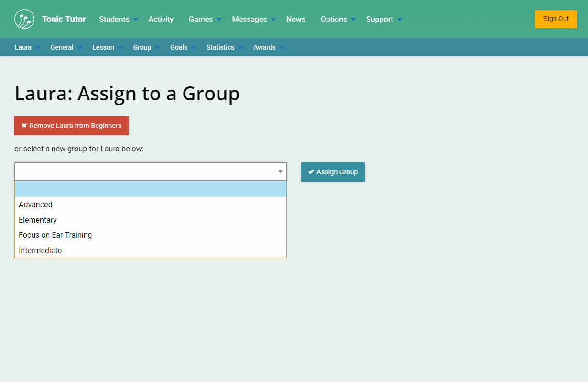Open the News page
This screenshot has height=382, width=588.
(295, 19)
